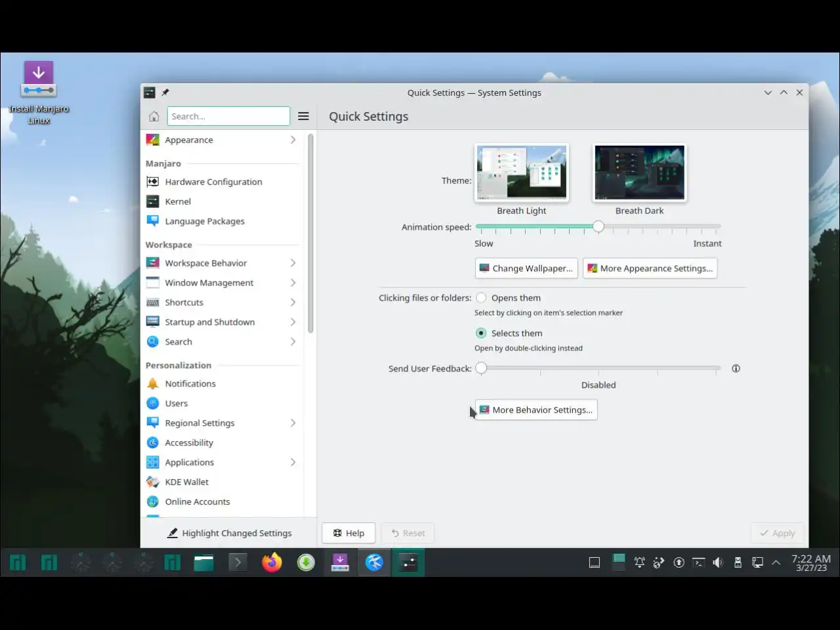Click the Apply button

[777, 533]
